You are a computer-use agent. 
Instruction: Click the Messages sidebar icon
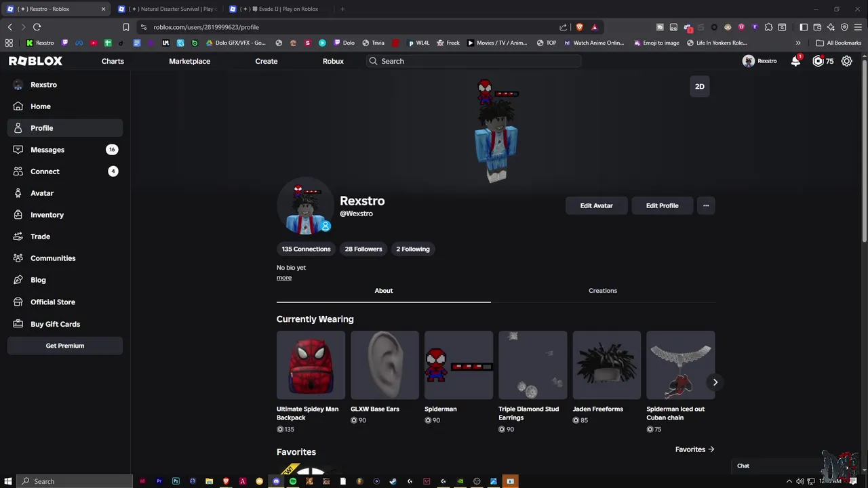coord(18,150)
